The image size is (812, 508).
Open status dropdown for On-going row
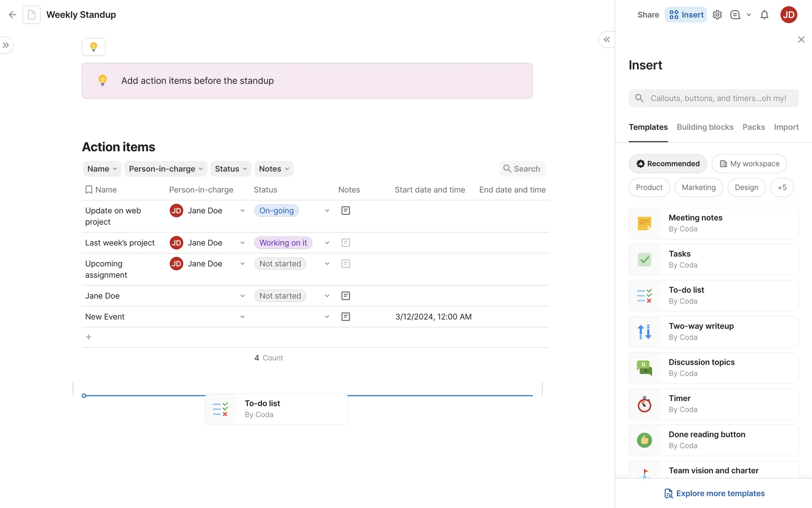(327, 210)
